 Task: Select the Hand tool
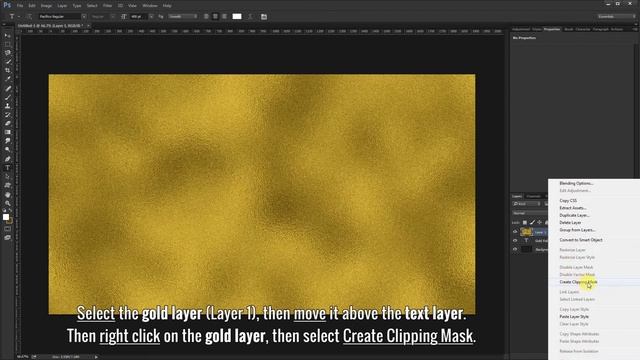pyautogui.click(x=7, y=194)
